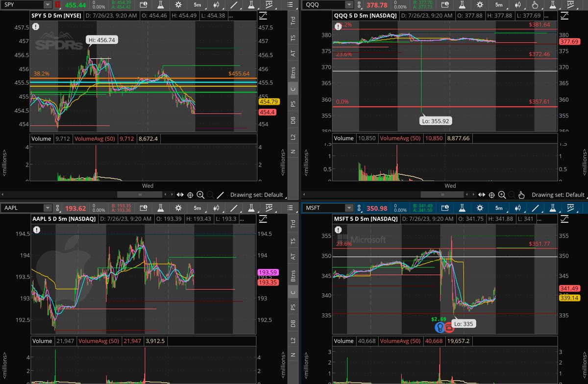Click blue buy bubble on MSFT chart
This screenshot has height=384, width=588.
(441, 327)
